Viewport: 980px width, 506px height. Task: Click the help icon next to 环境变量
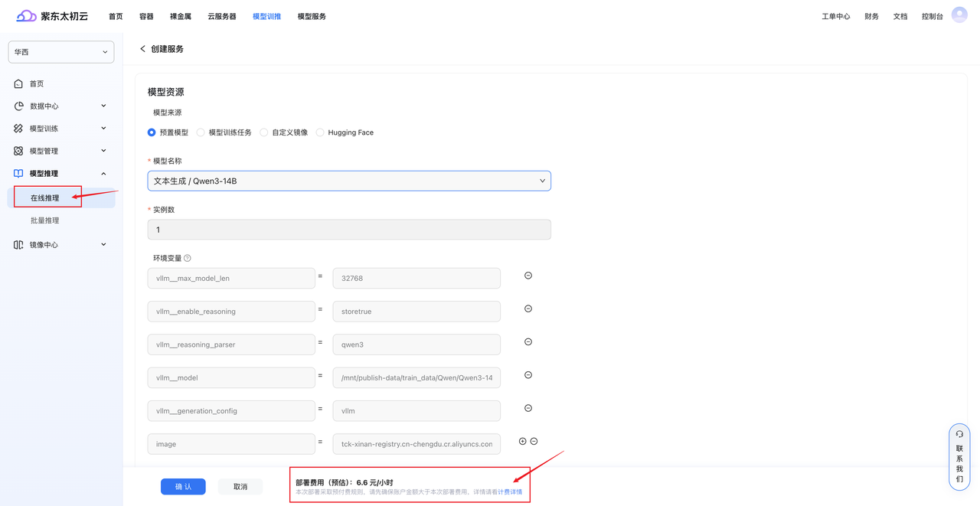(188, 259)
